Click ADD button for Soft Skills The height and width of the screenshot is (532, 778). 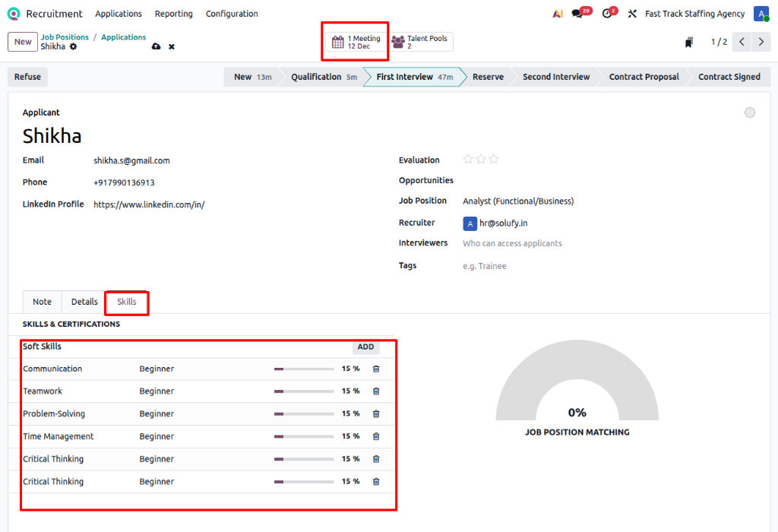[x=365, y=347]
